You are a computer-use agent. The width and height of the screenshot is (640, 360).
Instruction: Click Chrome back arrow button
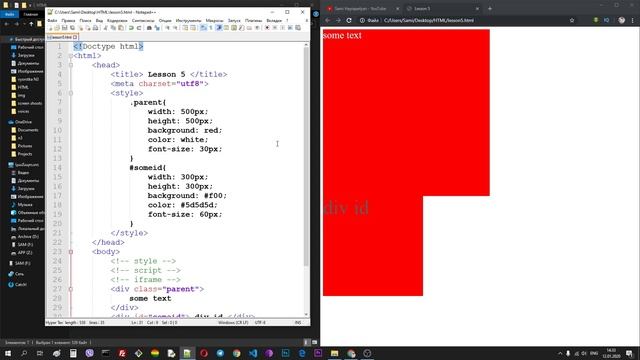coord(328,20)
